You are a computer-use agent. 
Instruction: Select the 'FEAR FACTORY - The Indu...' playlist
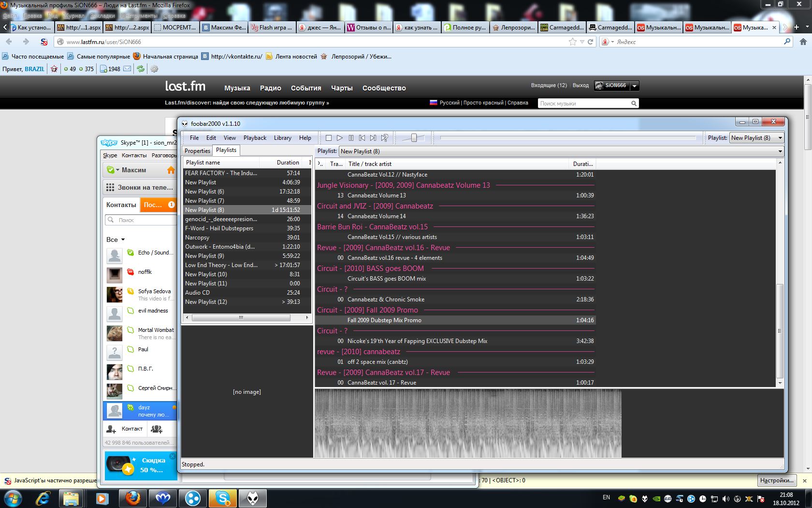(247, 173)
